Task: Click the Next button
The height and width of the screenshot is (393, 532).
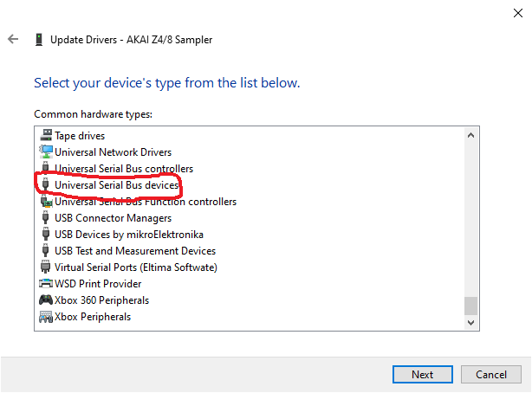Action: point(423,374)
